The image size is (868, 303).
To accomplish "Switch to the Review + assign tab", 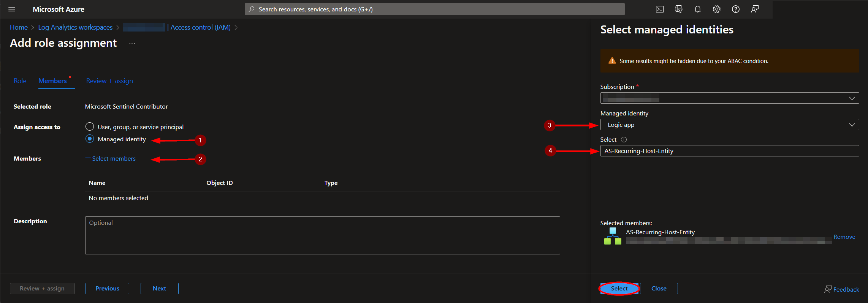I will point(109,81).
